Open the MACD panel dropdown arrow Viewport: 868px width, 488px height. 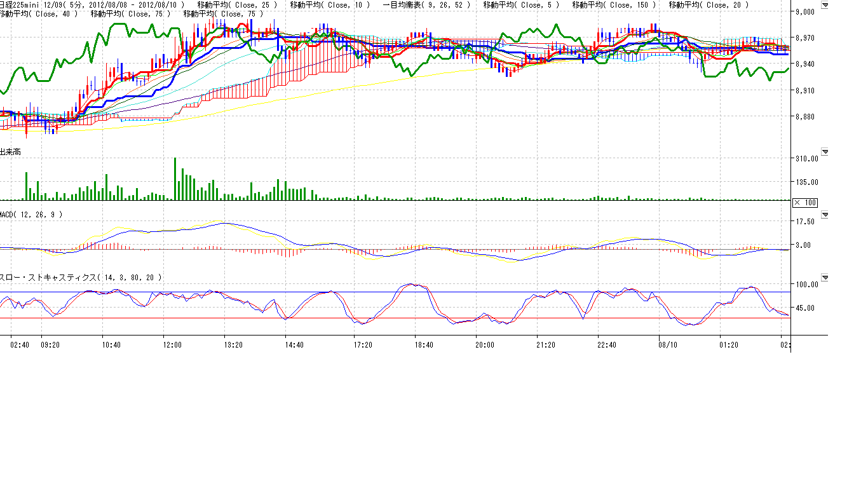pos(825,215)
